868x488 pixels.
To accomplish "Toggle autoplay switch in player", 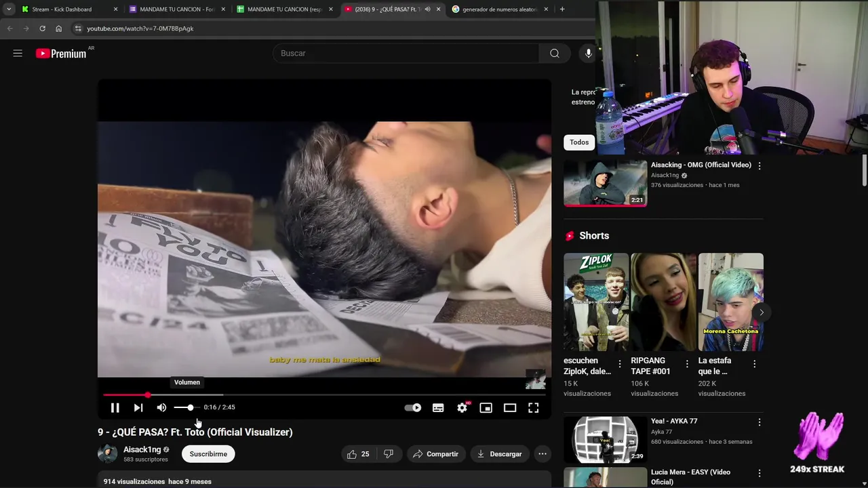I will [412, 407].
